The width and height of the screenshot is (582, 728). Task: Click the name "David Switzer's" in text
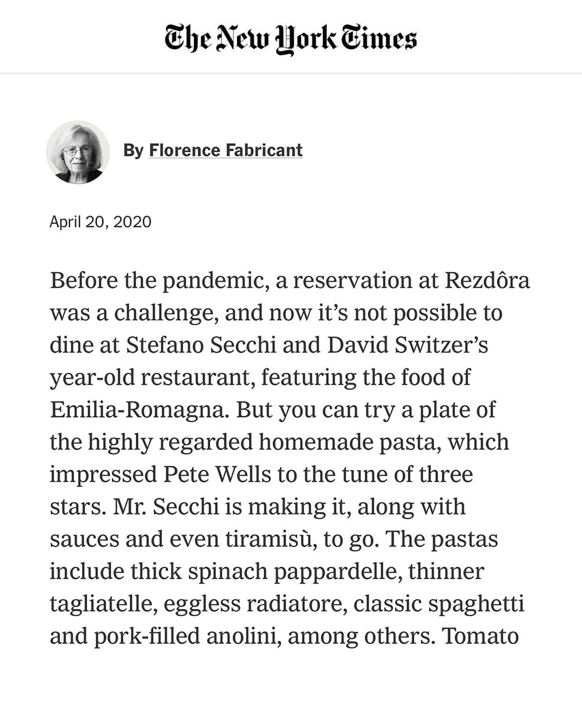coord(407,345)
